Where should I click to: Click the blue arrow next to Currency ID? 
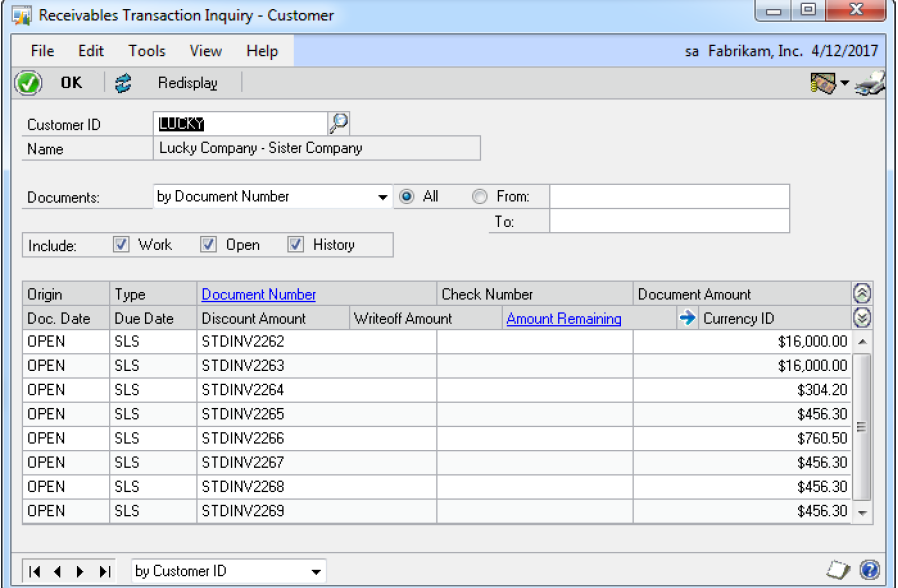(x=687, y=319)
